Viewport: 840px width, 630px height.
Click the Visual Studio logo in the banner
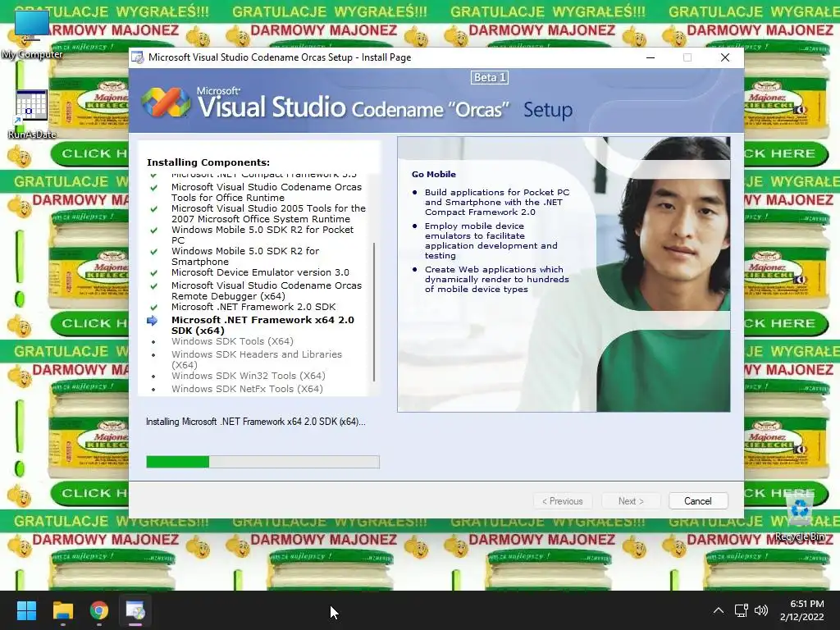click(x=166, y=103)
